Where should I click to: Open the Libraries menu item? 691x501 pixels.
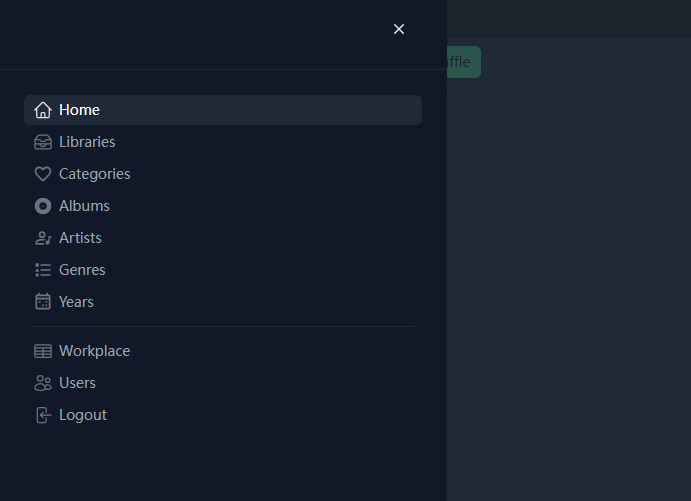[x=87, y=142]
